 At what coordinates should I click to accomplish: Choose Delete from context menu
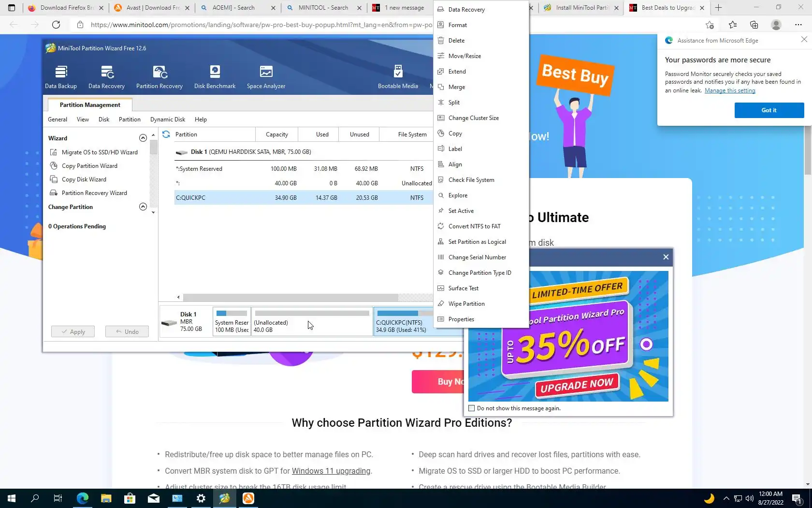481,41
